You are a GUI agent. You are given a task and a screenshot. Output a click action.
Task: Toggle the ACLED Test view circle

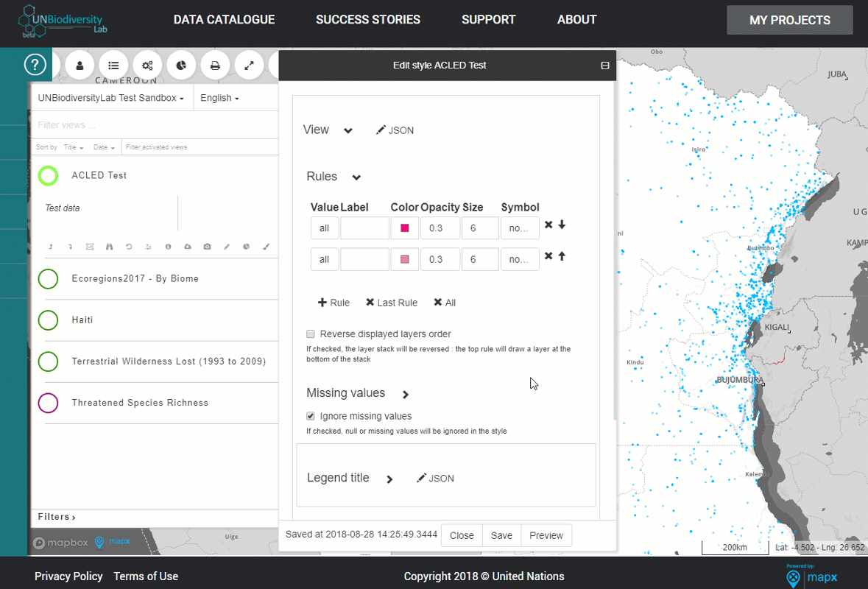(48, 175)
